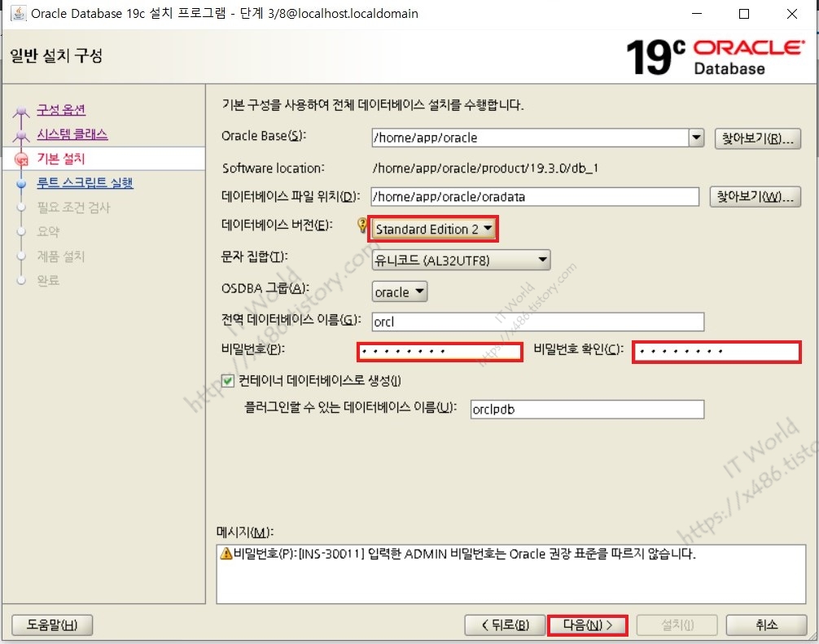Click the hint bulb icon beside database edition
819x644 pixels.
click(x=362, y=225)
